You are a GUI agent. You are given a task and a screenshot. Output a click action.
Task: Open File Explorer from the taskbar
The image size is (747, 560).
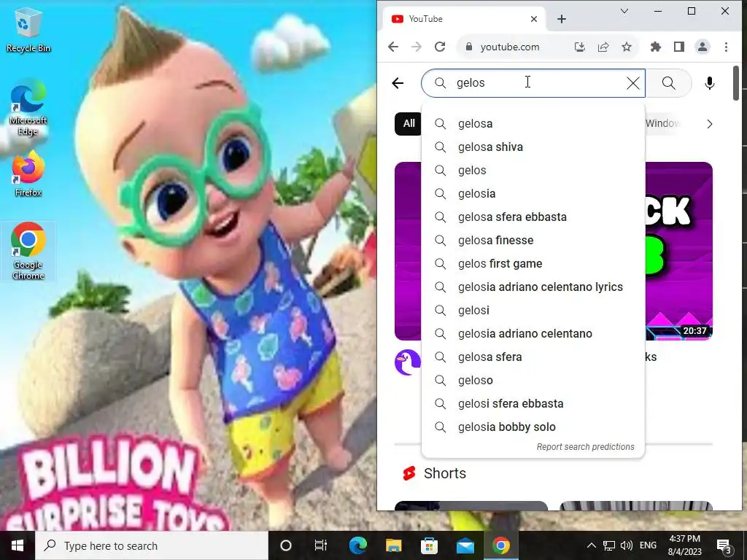pos(393,545)
